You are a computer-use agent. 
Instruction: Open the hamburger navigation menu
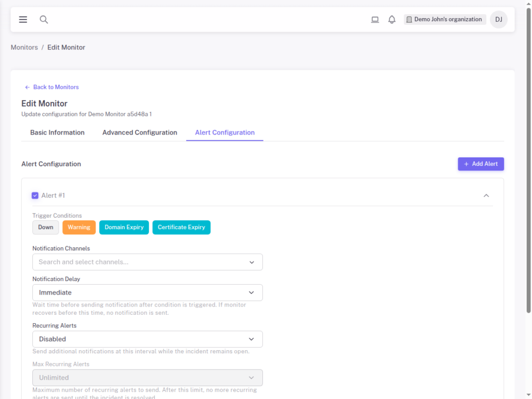[23, 20]
